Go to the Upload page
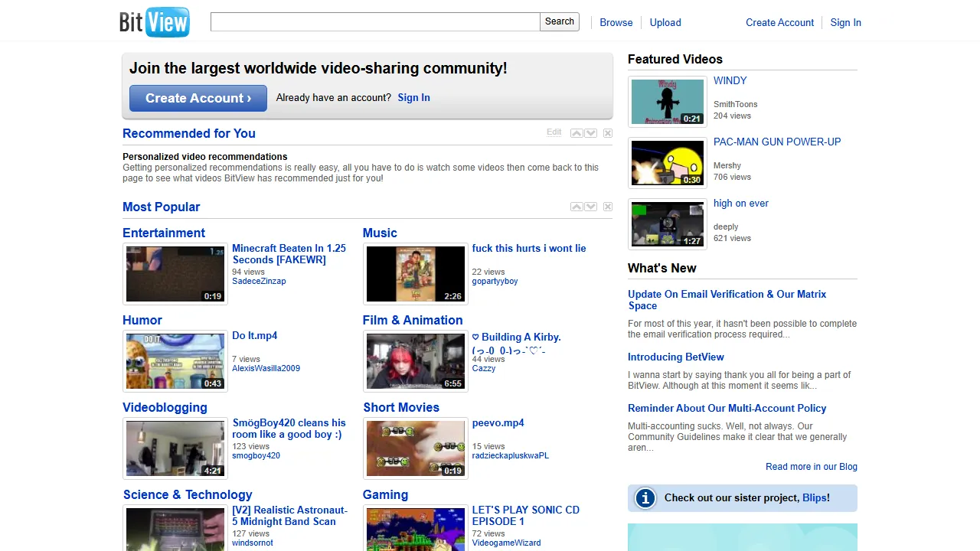Screen dimensions: 980x551 pos(665,22)
